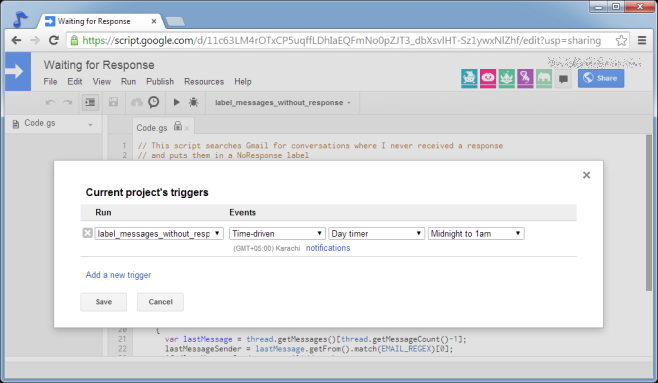Click the Run column header

tap(103, 212)
